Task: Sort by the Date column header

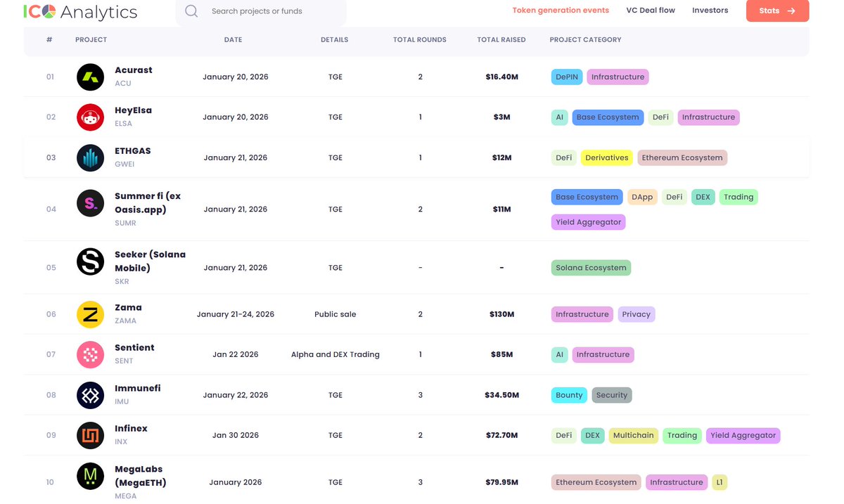Action: (233, 40)
